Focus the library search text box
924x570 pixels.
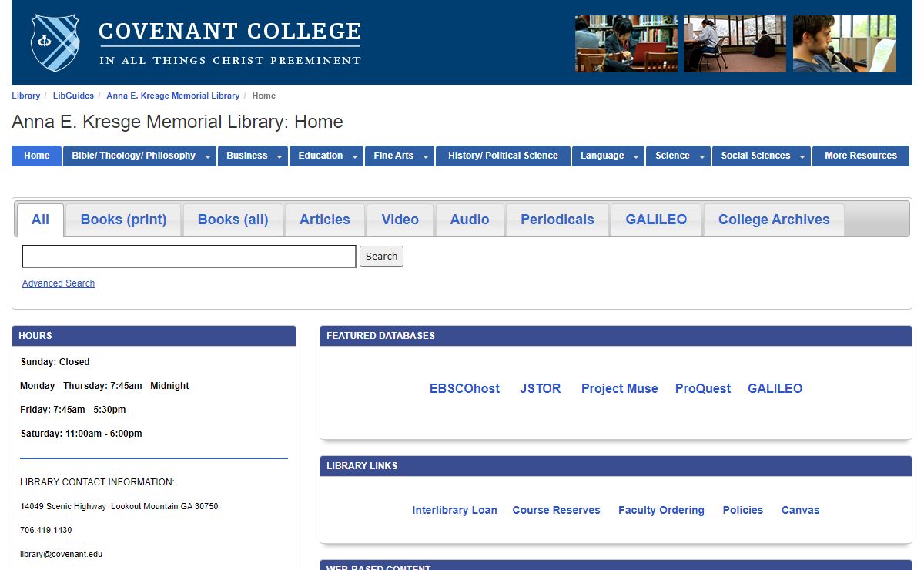pyautogui.click(x=189, y=256)
